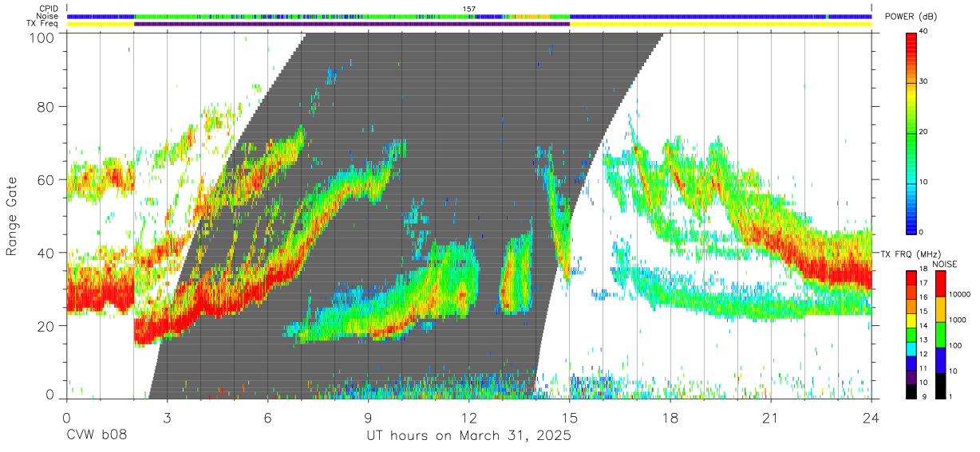Image resolution: width=980 pixels, height=452 pixels.
Task: Click the 0 label on the power scale
Action: pos(922,233)
